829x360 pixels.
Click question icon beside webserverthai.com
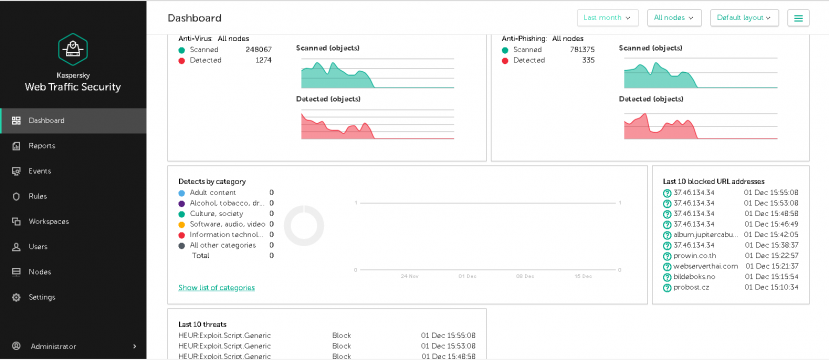point(667,267)
